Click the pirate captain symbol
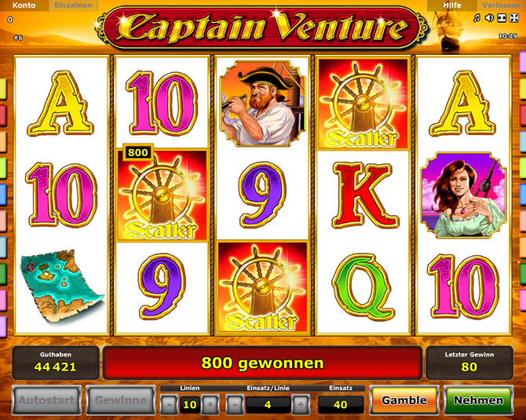526x420 pixels. (263, 104)
